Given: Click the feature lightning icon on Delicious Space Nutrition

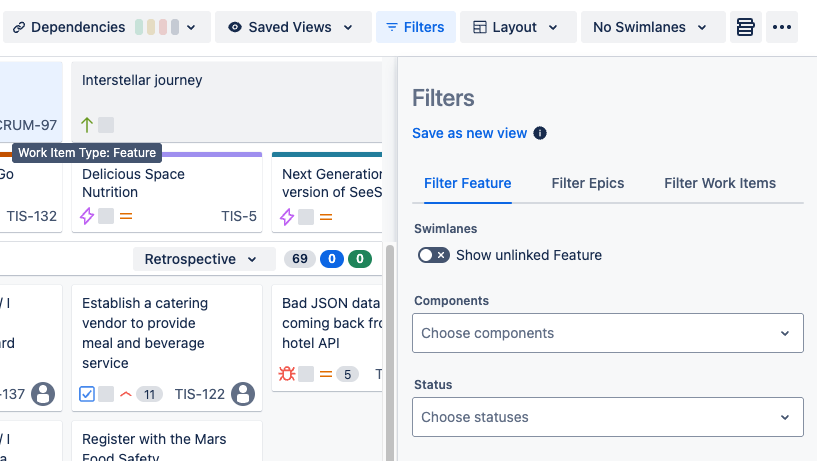Looking at the screenshot, I should coord(87,216).
